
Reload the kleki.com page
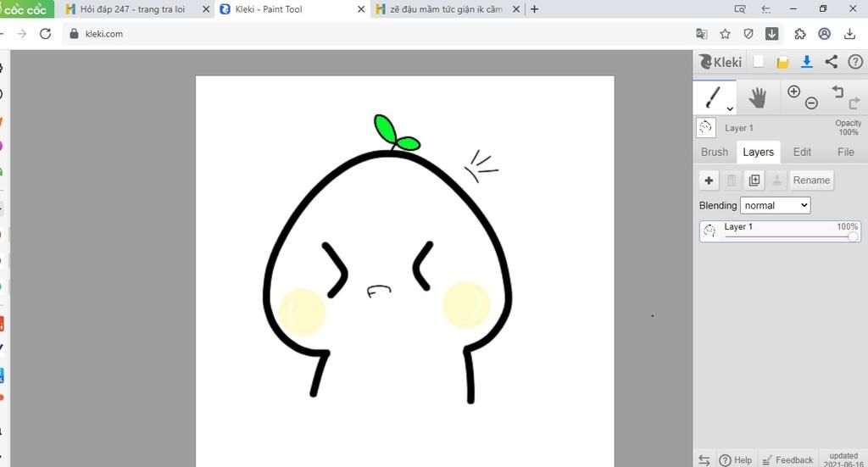(x=46, y=34)
